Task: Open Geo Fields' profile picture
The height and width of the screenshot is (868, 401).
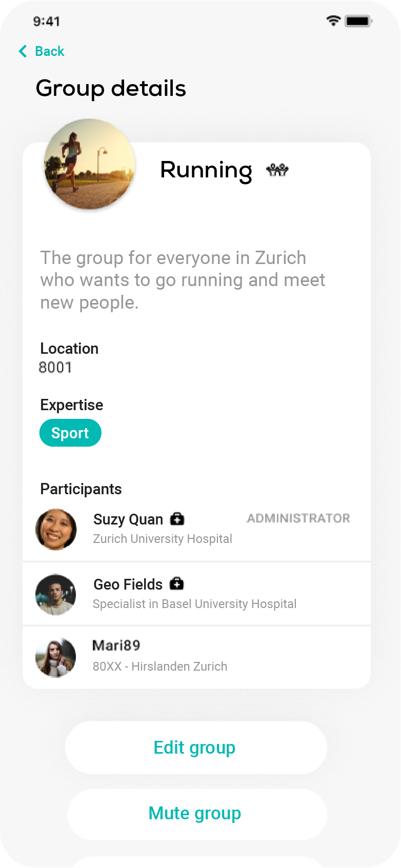Action: [56, 594]
